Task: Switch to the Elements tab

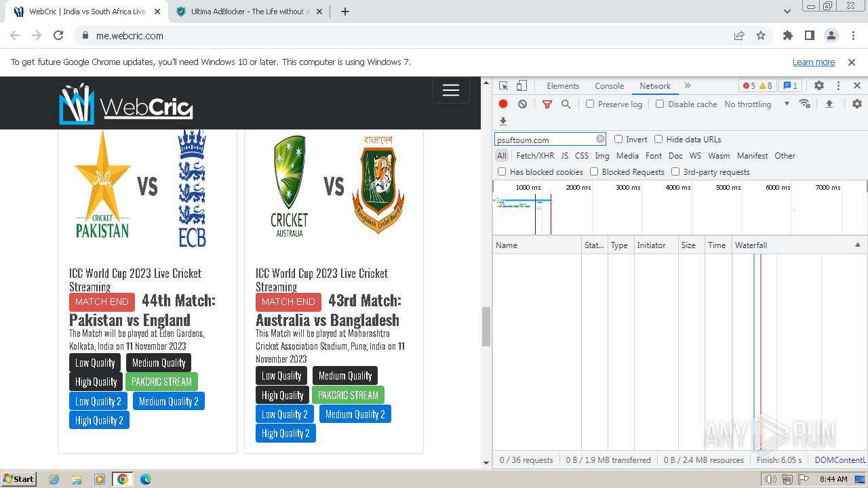Action: (563, 86)
